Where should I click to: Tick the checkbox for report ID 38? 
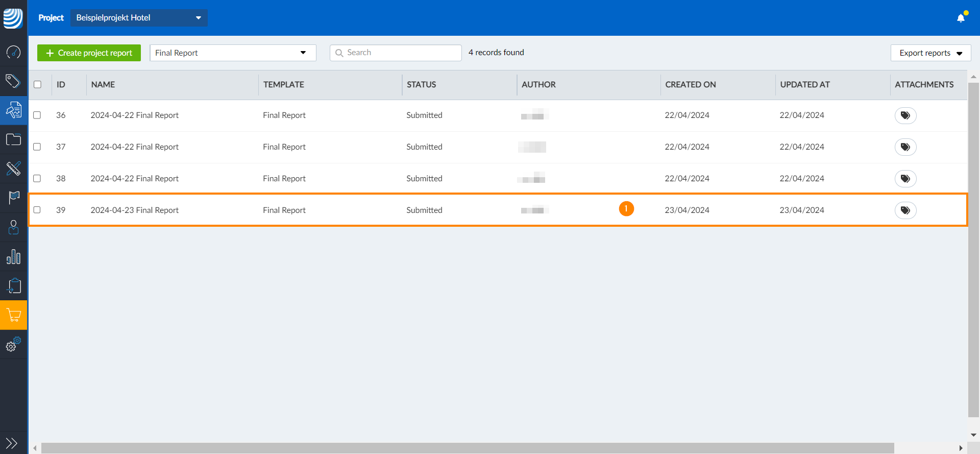click(37, 178)
